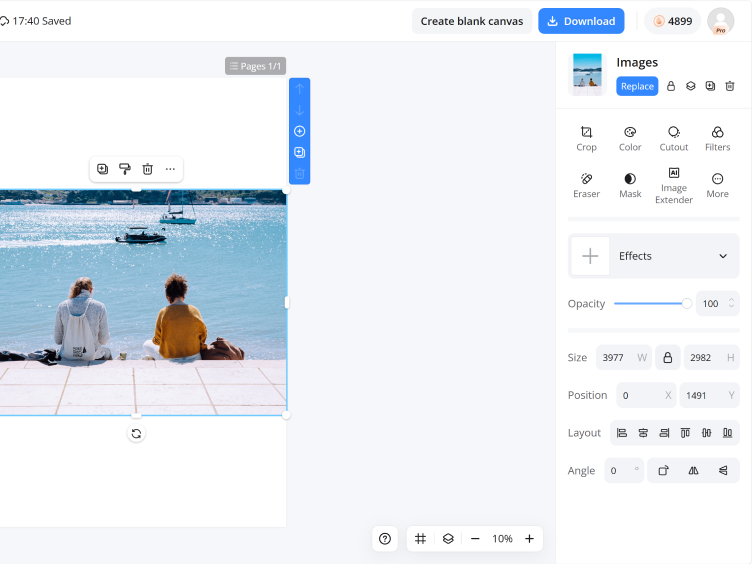Click the width input field showing 3977
Image resolution: width=752 pixels, height=564 pixels.
623,358
